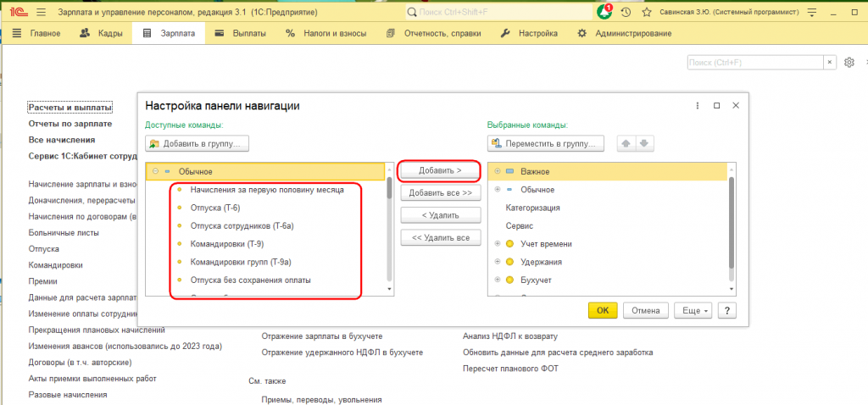This screenshot has height=405, width=868.
Task: Clear the section search field with x
Action: click(x=829, y=62)
